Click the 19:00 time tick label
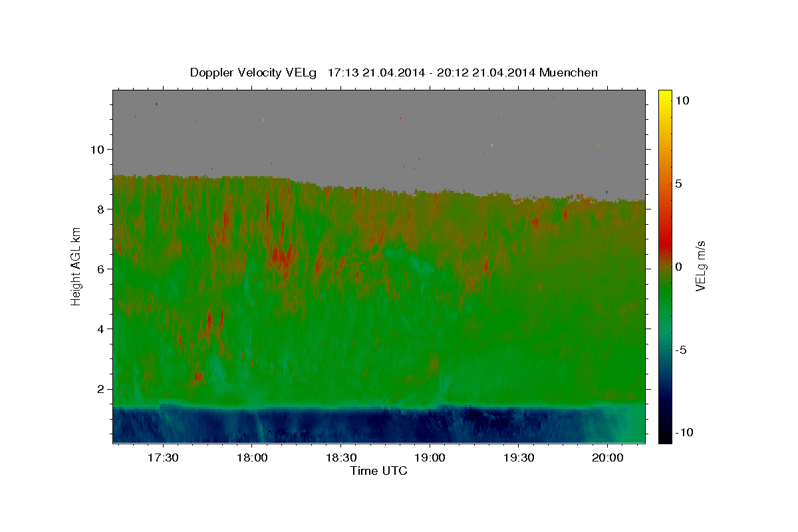The height and width of the screenshot is (532, 798). (x=430, y=458)
